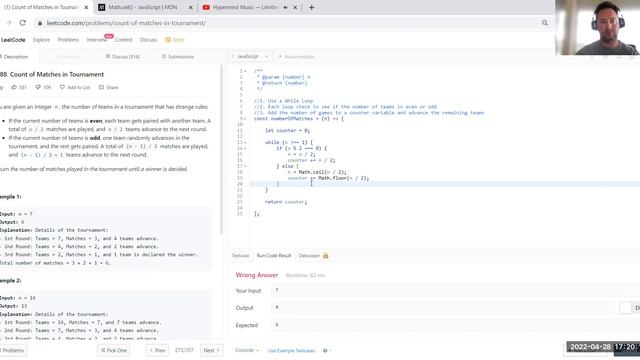Open the Discuss nav item
This screenshot has width=640, height=360.
[x=148, y=40]
